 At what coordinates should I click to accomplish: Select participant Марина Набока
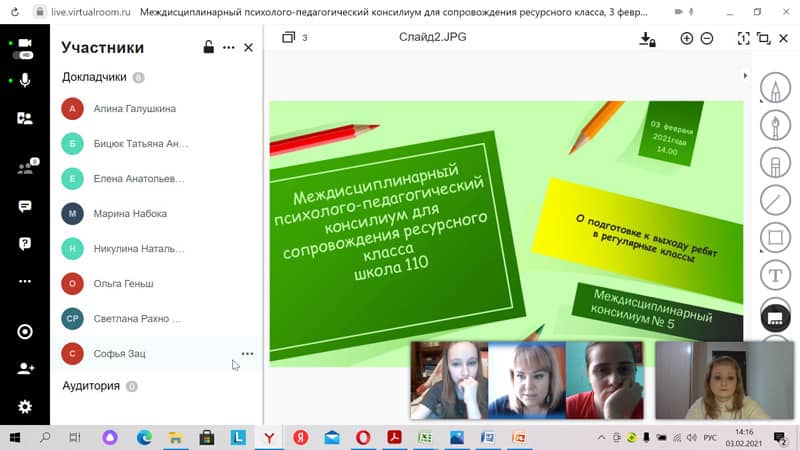click(158, 214)
